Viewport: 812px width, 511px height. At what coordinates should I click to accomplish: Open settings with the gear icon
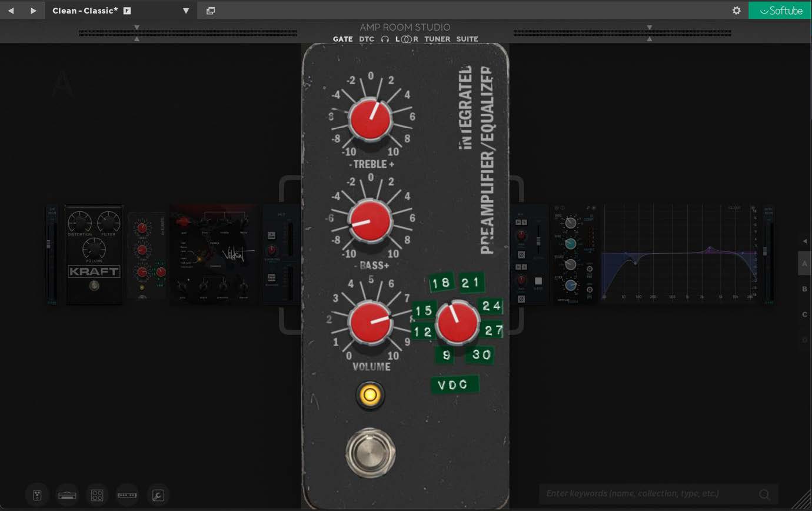click(736, 11)
